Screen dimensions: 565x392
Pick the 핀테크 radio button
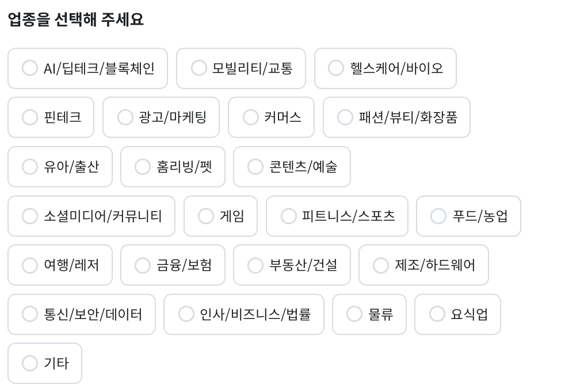point(30,117)
